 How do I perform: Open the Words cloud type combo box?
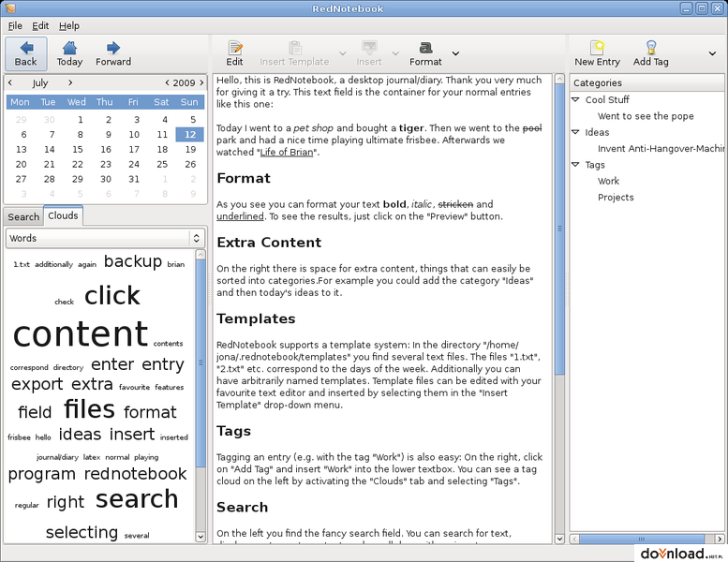105,238
